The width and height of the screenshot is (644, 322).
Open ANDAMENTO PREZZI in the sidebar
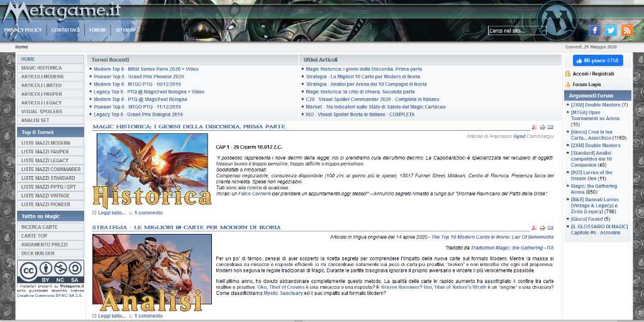(x=50, y=245)
